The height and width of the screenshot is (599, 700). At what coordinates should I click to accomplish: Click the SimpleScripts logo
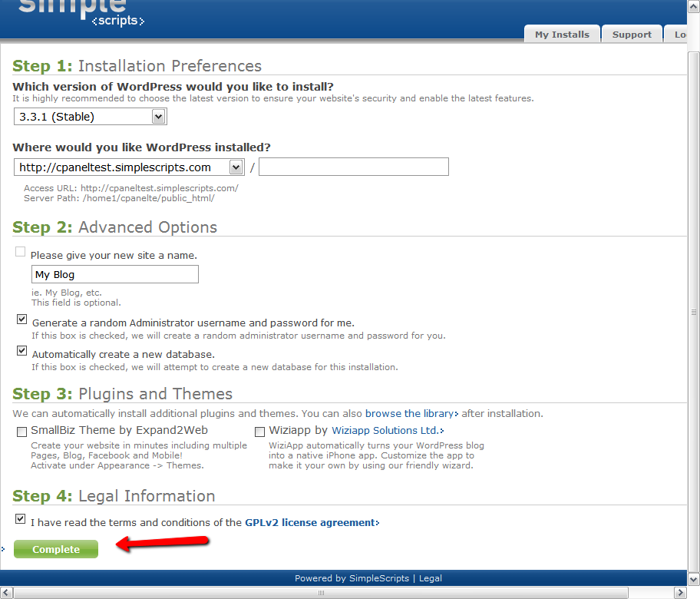[x=81, y=13]
